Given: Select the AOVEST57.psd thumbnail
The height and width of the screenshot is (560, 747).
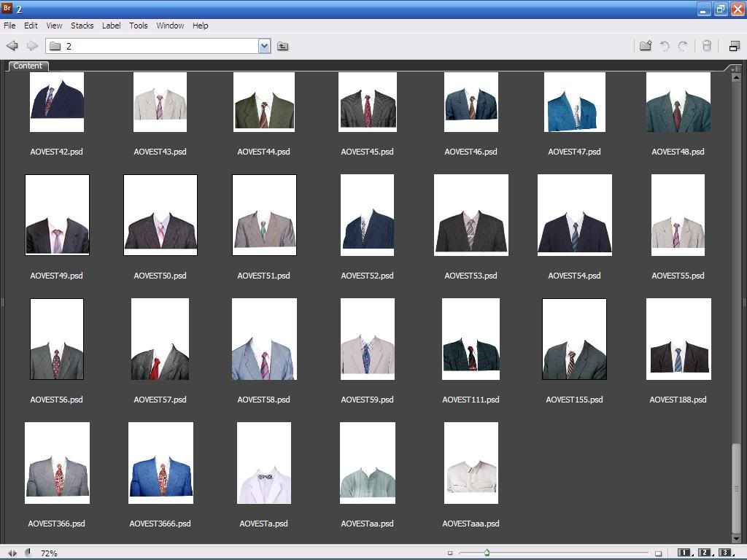Looking at the screenshot, I should [160, 339].
